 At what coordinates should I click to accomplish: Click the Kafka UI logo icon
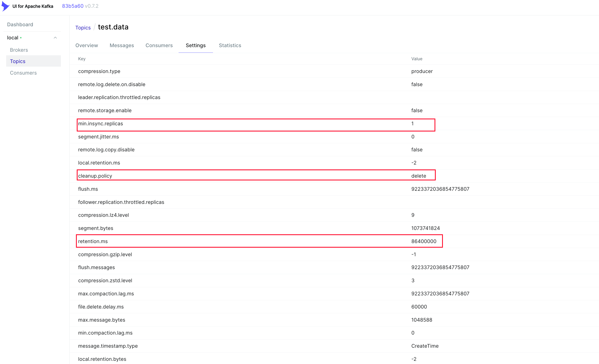[x=5, y=6]
